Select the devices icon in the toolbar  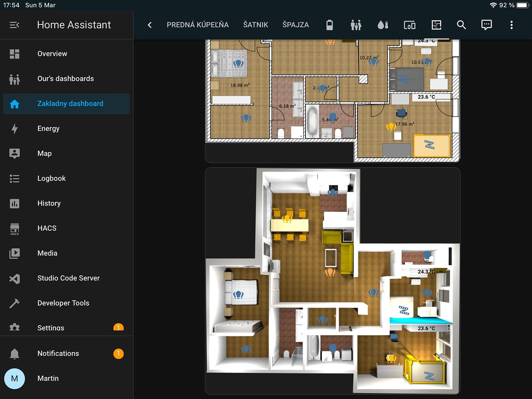pos(409,25)
